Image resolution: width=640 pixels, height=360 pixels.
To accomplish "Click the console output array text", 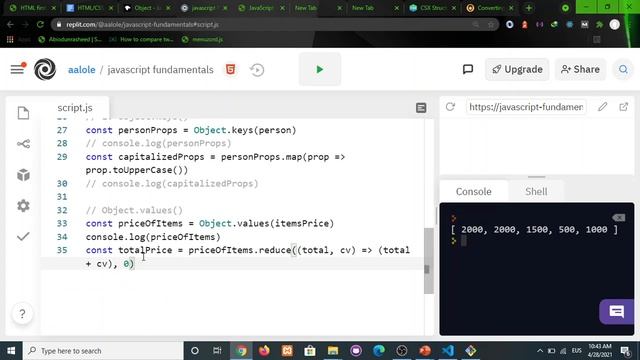I will (x=535, y=229).
